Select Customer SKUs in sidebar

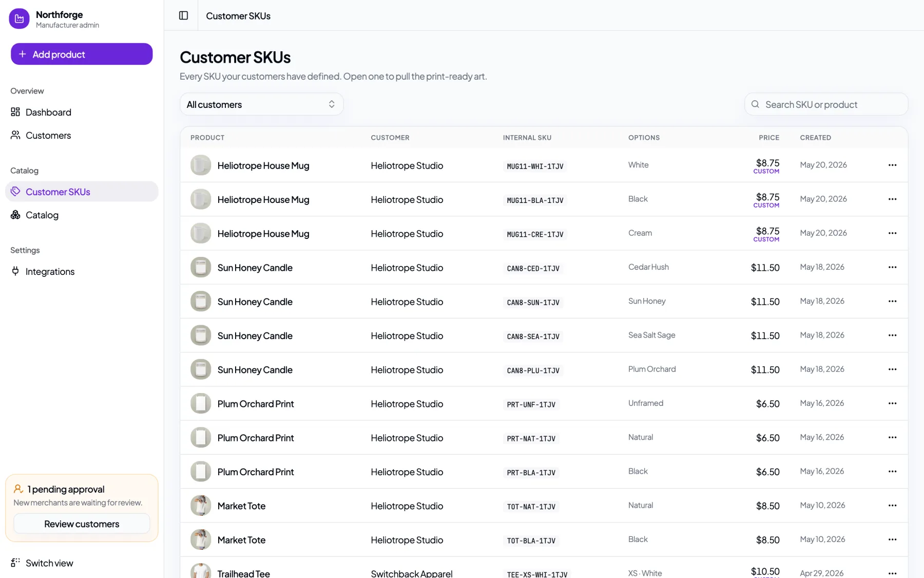click(x=82, y=192)
